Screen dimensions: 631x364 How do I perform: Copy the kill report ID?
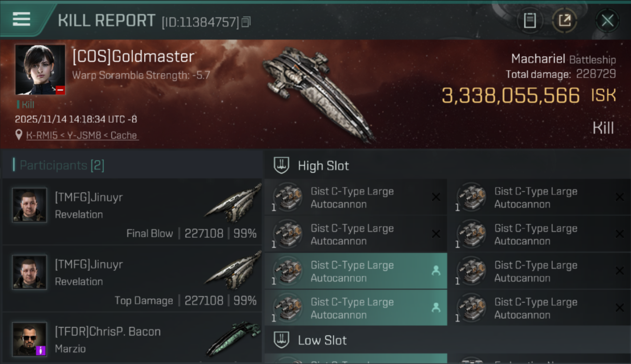coord(246,22)
